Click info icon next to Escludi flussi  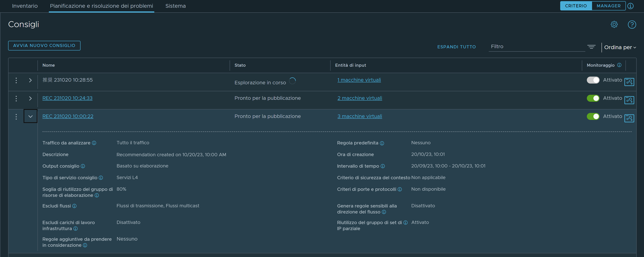(74, 206)
